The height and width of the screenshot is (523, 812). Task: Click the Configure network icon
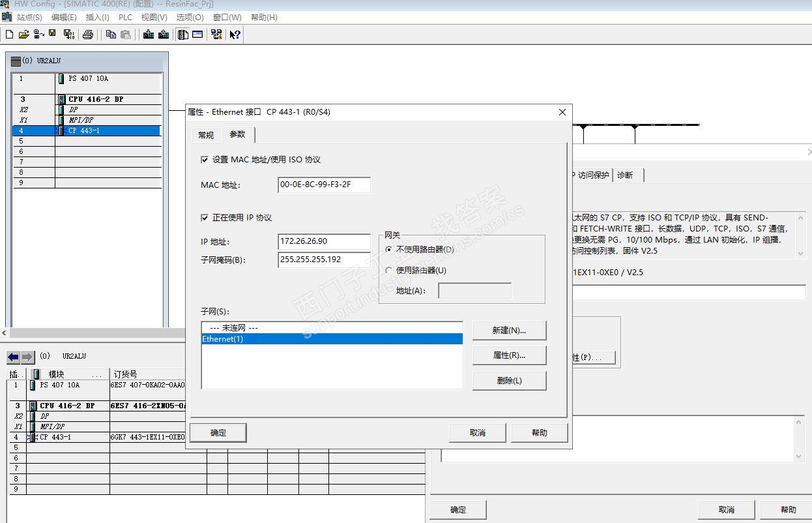tap(216, 35)
